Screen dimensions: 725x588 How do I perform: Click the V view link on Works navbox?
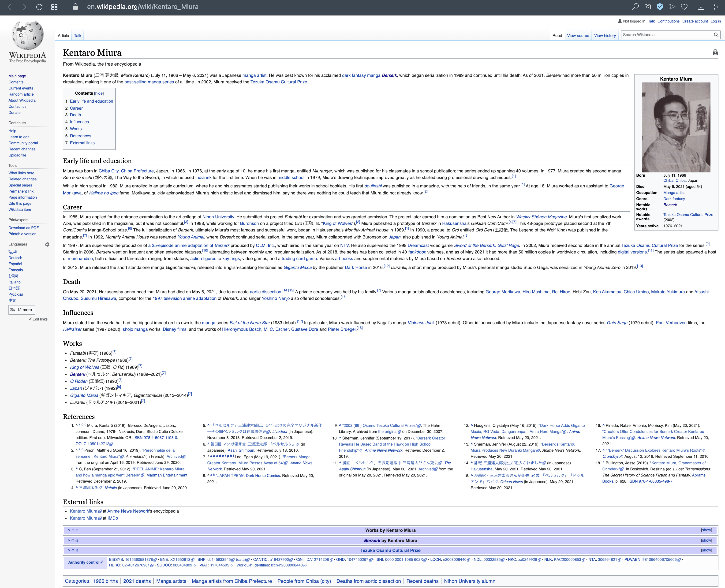[69, 530]
